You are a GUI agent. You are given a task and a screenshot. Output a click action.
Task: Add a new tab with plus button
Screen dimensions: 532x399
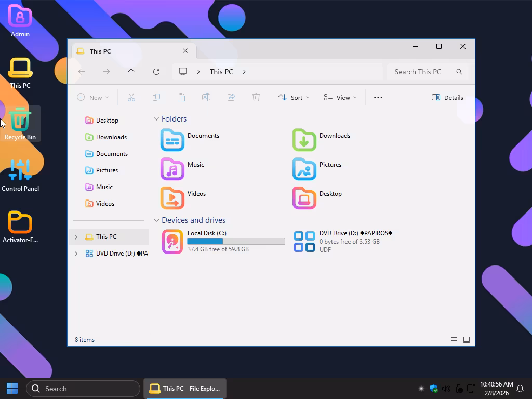[208, 51]
